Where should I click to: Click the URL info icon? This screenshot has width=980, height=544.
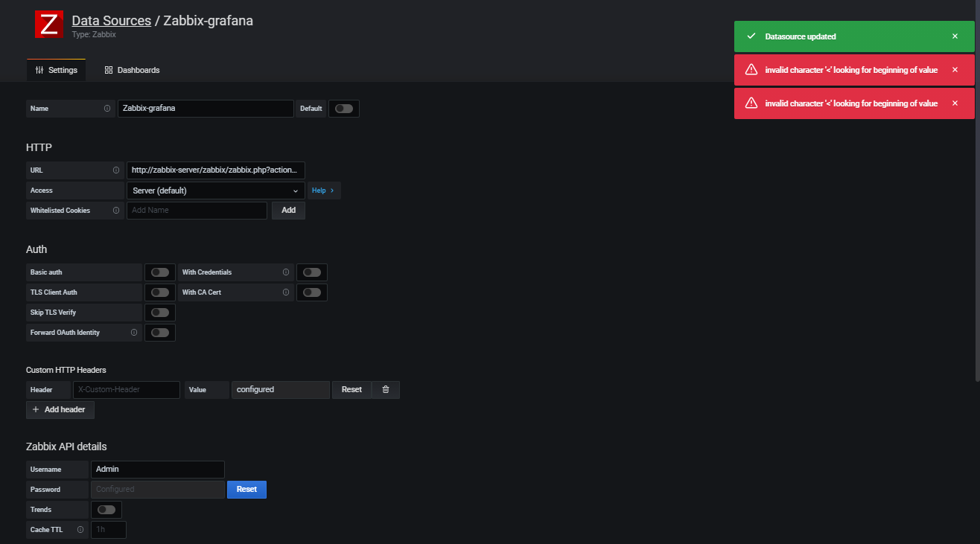[x=116, y=170]
